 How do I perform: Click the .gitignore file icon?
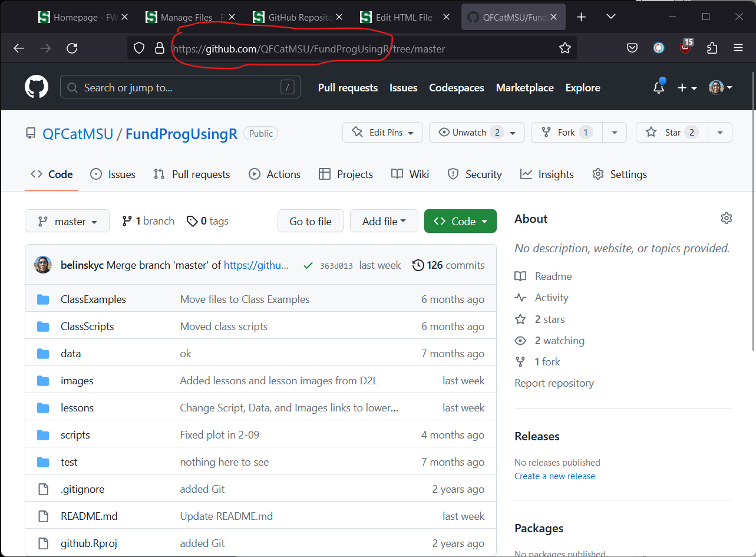click(x=43, y=489)
